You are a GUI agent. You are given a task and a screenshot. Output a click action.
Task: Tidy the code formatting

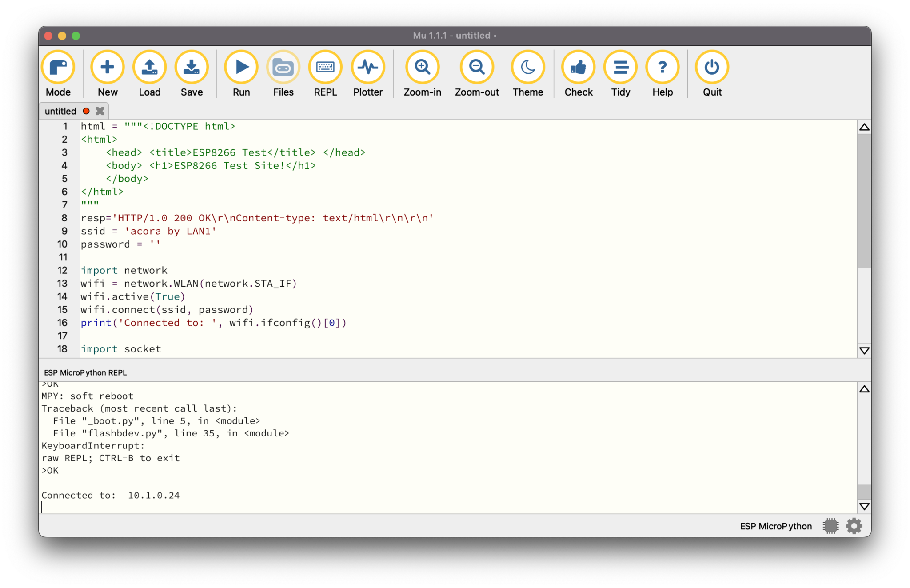(620, 67)
